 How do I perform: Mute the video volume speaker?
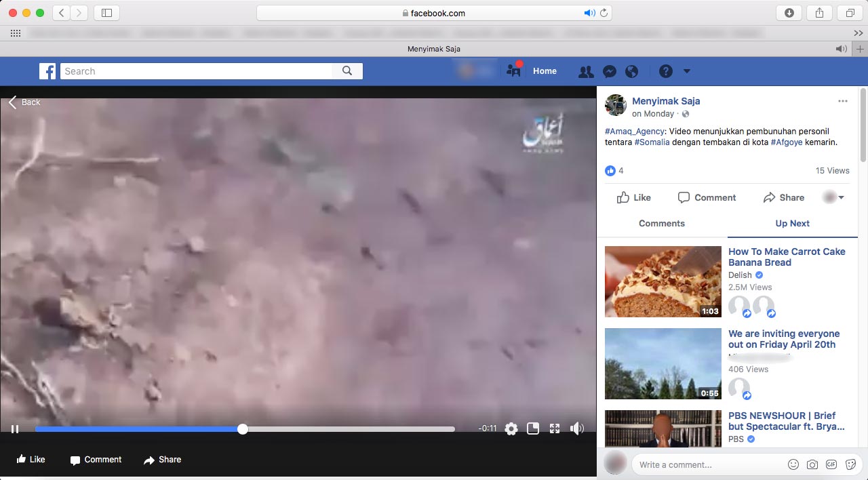tap(577, 428)
